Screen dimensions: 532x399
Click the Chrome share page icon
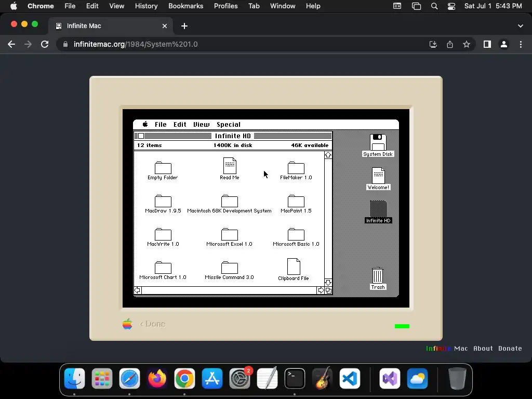(450, 44)
